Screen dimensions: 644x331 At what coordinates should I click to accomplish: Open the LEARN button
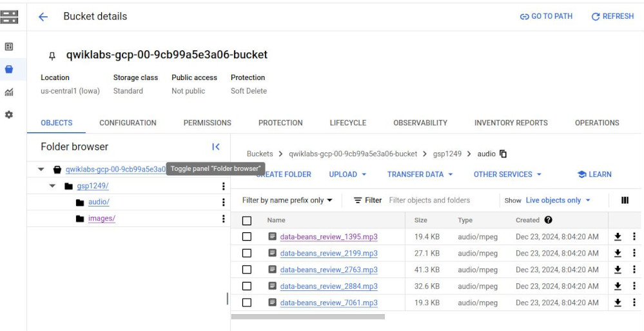594,174
